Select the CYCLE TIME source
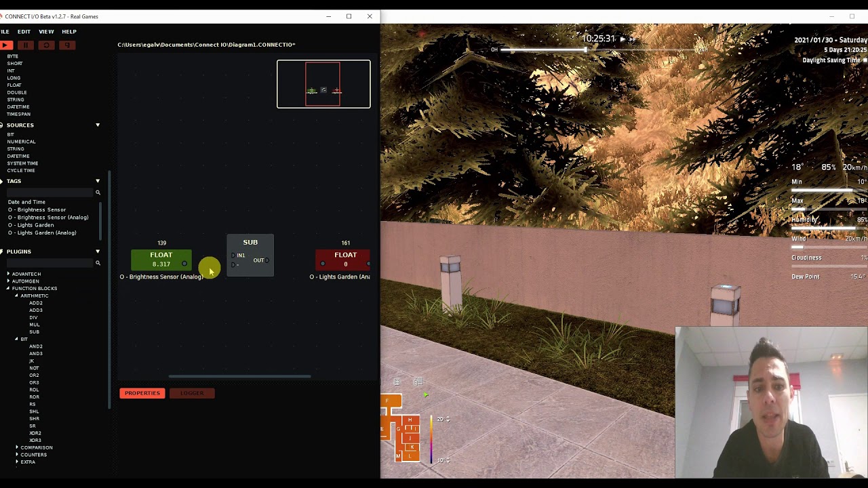 (20, 171)
